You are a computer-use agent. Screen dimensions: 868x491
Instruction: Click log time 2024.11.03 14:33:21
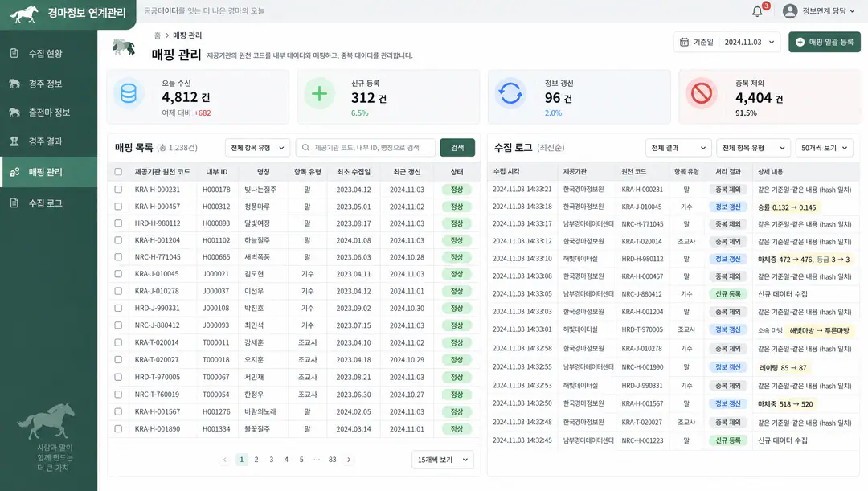[522, 190]
